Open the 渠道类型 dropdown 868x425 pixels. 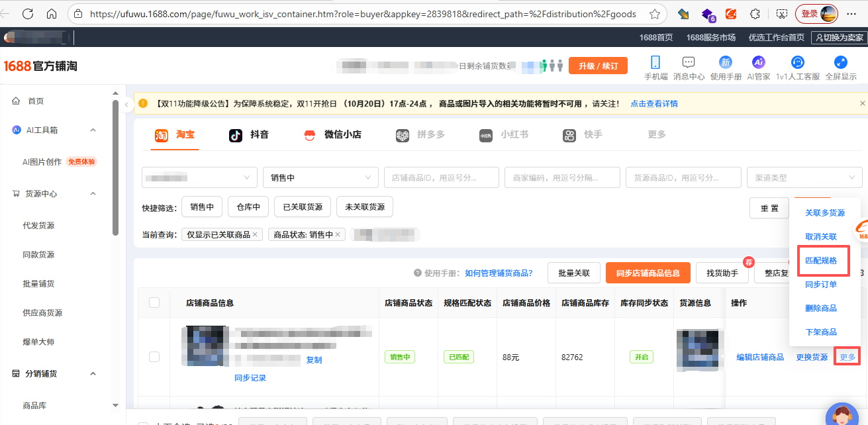(x=804, y=177)
